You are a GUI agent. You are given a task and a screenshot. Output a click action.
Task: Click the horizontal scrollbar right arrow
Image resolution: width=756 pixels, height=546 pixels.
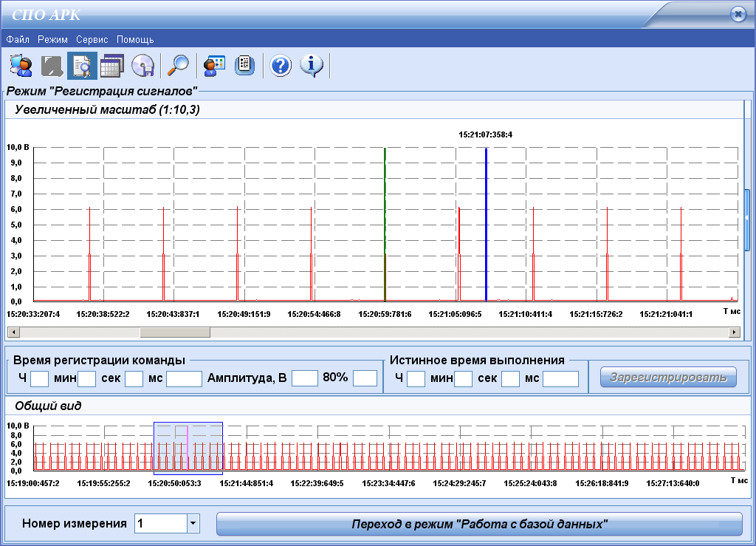(x=734, y=332)
